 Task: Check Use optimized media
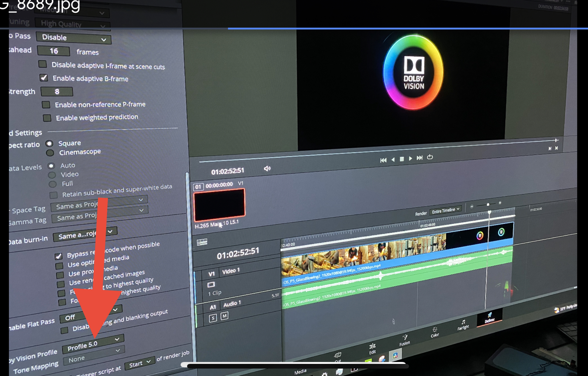pyautogui.click(x=59, y=266)
